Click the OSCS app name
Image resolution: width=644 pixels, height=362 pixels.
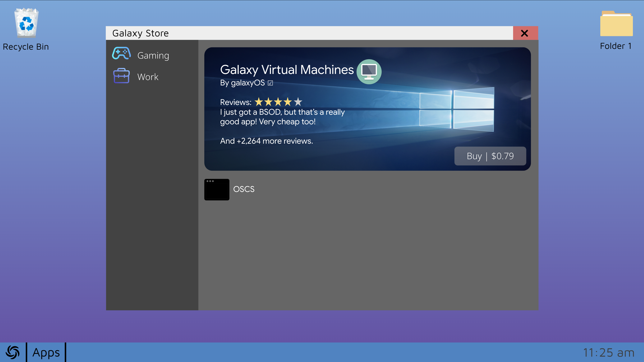pyautogui.click(x=244, y=189)
